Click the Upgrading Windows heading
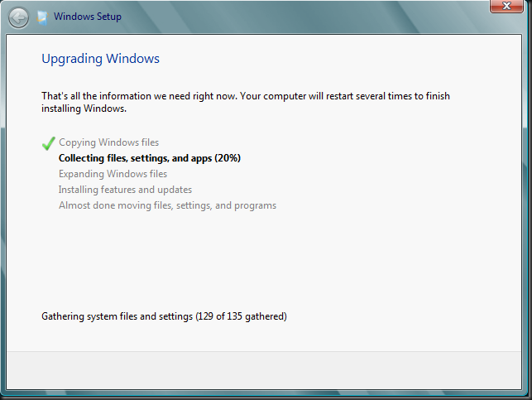The height and width of the screenshot is (400, 532). [100, 59]
